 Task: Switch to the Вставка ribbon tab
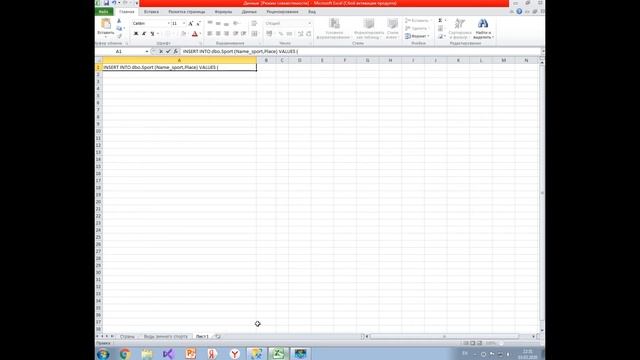coord(151,12)
